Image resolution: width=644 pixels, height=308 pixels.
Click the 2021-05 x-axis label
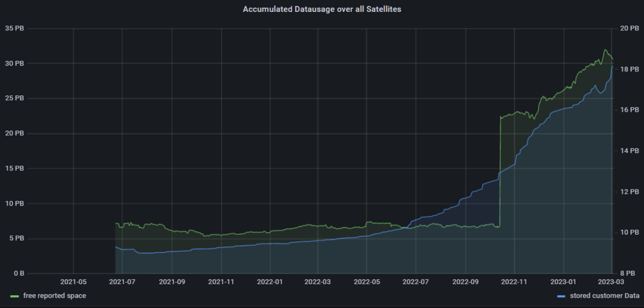(x=73, y=282)
